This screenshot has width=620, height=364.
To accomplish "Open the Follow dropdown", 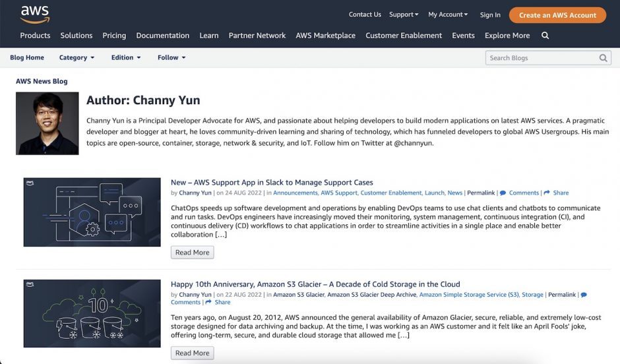I will [x=171, y=58].
